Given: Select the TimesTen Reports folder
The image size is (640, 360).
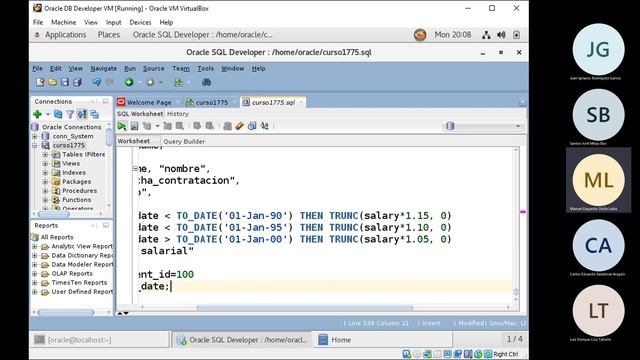Looking at the screenshot, I should click(79, 282).
